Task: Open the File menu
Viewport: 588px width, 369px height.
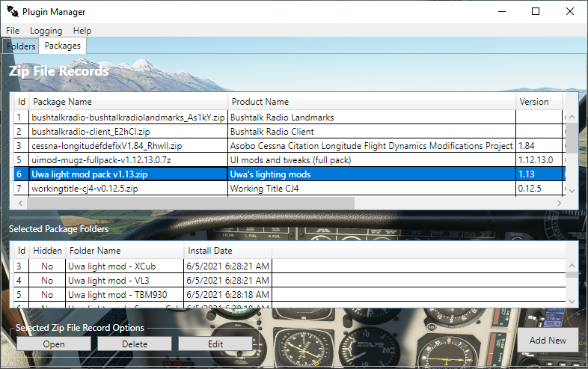Action: [13, 31]
